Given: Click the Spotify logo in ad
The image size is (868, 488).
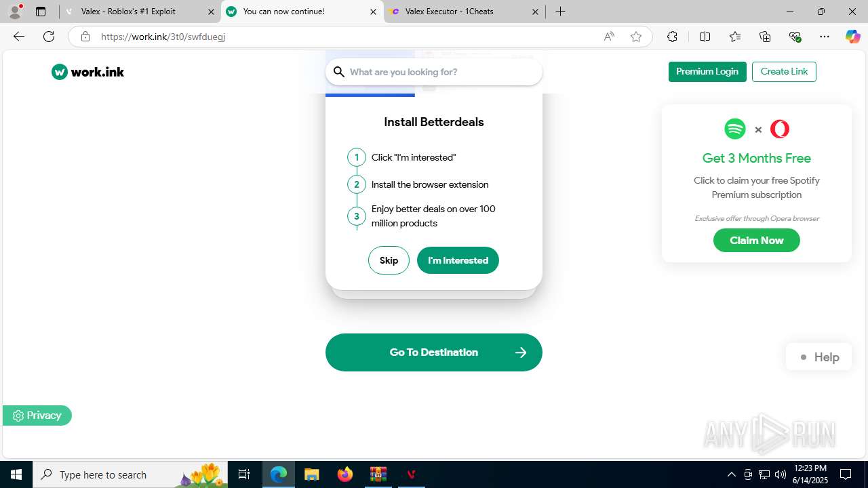Looking at the screenshot, I should [x=735, y=129].
